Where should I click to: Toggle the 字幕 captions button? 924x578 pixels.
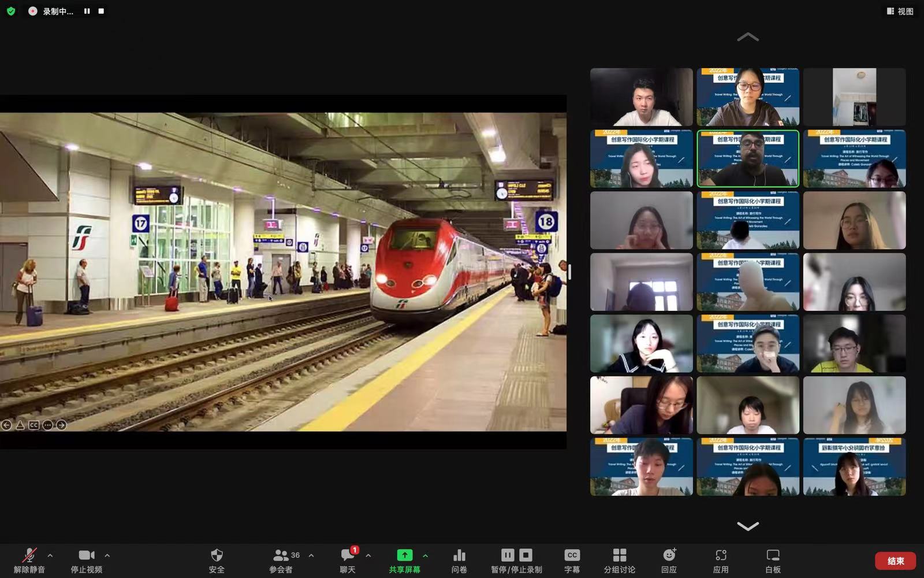click(572, 561)
